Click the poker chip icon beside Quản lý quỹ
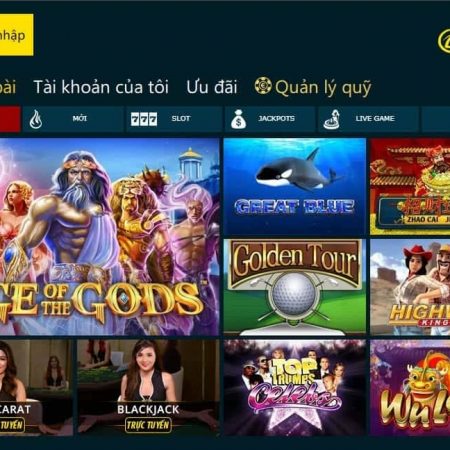The image size is (450, 450). point(263,85)
